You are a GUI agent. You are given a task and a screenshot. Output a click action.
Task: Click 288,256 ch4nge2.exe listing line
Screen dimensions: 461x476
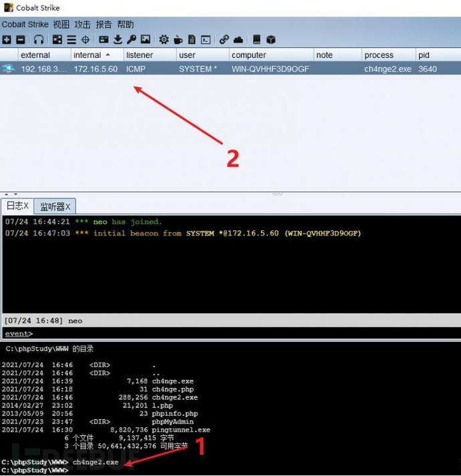100,397
